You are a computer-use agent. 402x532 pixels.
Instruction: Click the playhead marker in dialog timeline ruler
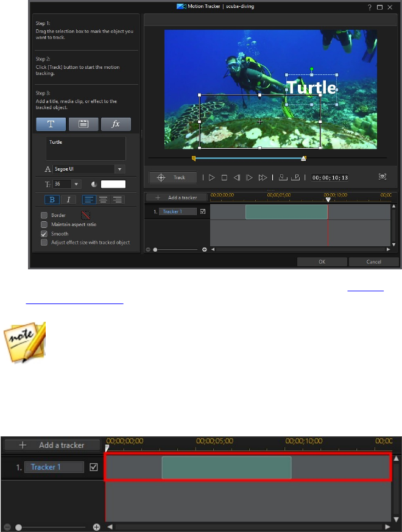pos(328,200)
